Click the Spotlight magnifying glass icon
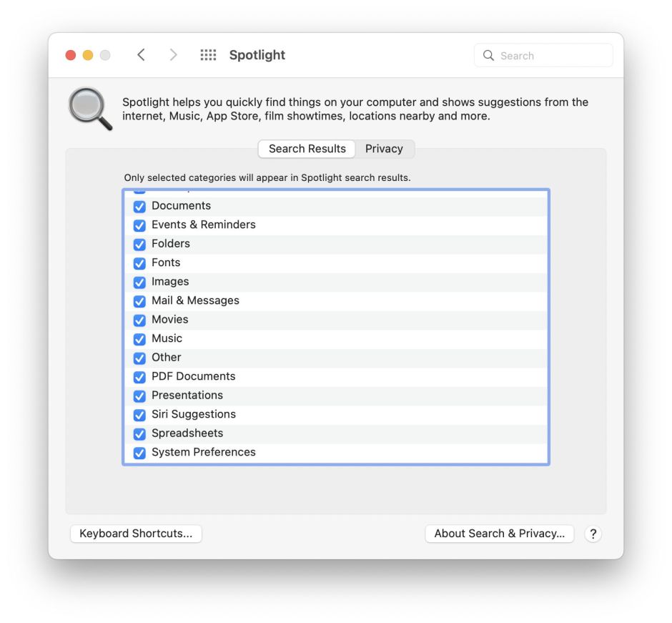 pyautogui.click(x=90, y=109)
